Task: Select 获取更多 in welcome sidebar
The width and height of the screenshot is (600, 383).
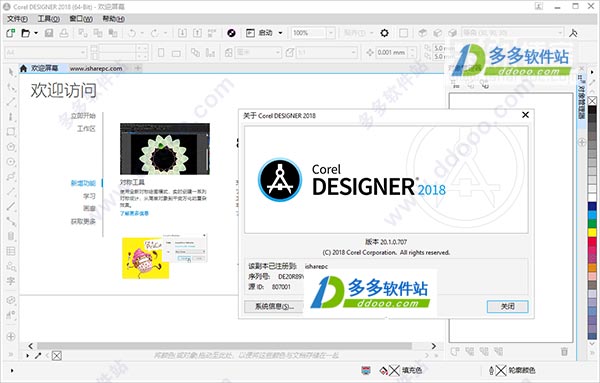Action: tap(83, 221)
